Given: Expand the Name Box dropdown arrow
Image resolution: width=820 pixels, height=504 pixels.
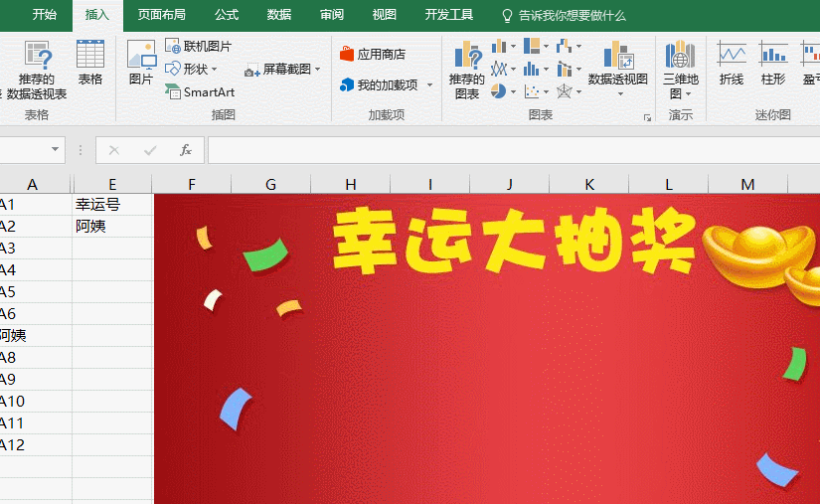Looking at the screenshot, I should [55, 149].
